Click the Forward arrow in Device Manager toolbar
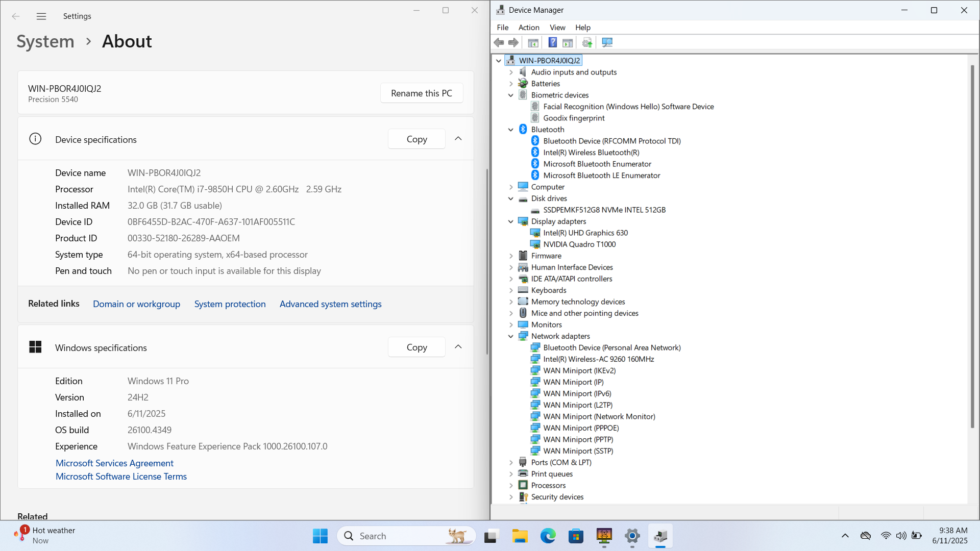Viewport: 980px width, 551px height. 513,43
